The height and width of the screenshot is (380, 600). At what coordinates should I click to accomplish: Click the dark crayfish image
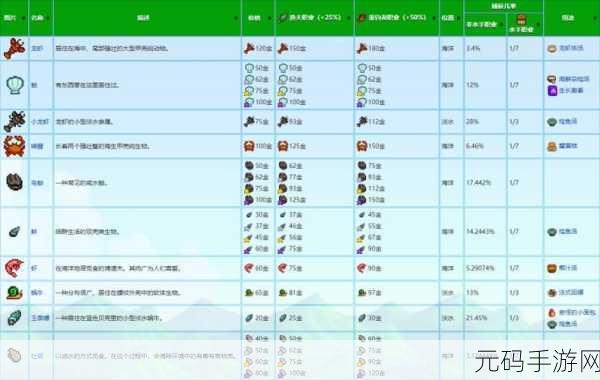(15, 122)
